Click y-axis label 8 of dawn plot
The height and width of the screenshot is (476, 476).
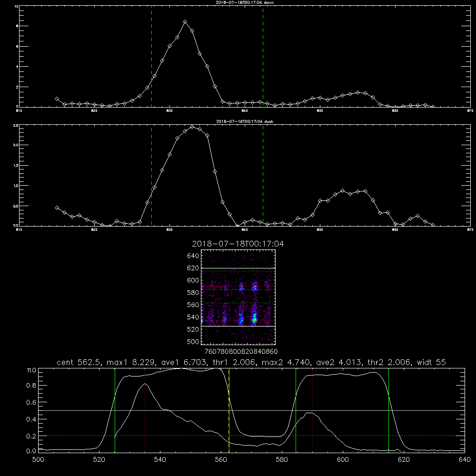[x=17, y=26]
